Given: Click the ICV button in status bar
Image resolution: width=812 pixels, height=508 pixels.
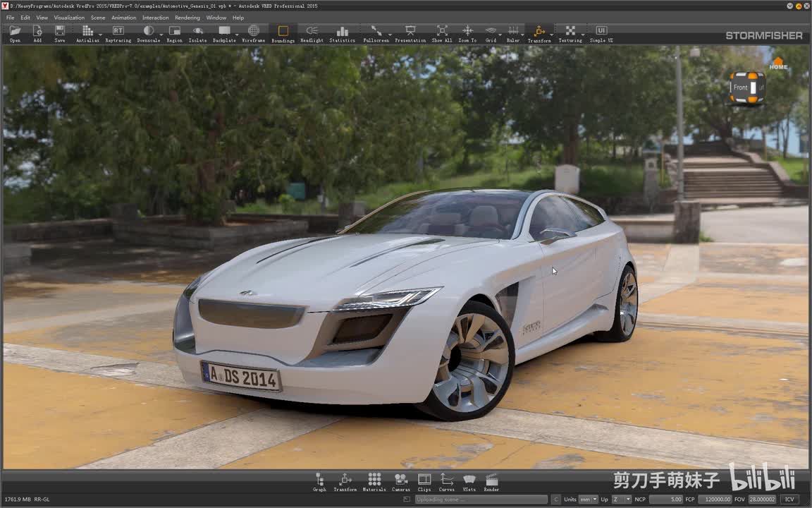Looking at the screenshot, I should coord(789,500).
